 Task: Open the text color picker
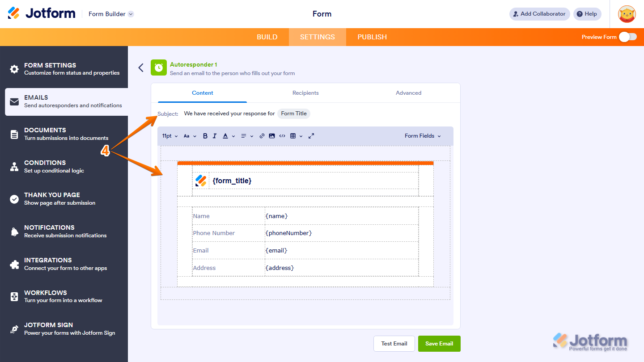click(226, 136)
